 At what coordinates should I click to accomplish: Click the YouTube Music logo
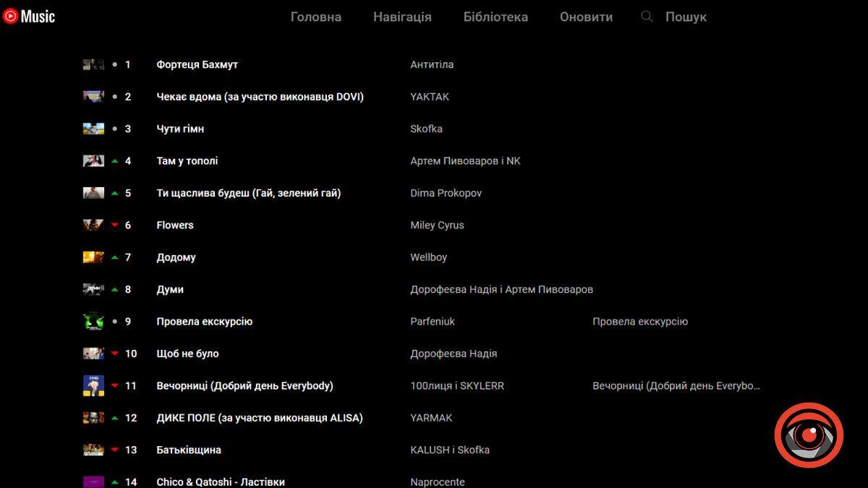29,16
